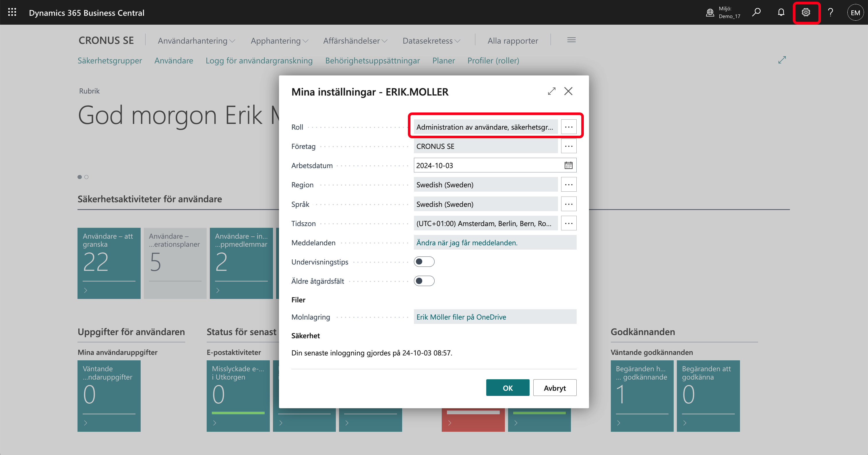Open the Språk lookup ellipsis button
Screen dimensions: 868x455
[x=569, y=204]
